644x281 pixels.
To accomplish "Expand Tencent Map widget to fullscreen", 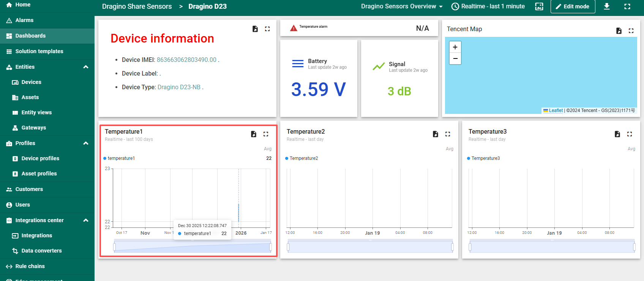I will point(631,31).
